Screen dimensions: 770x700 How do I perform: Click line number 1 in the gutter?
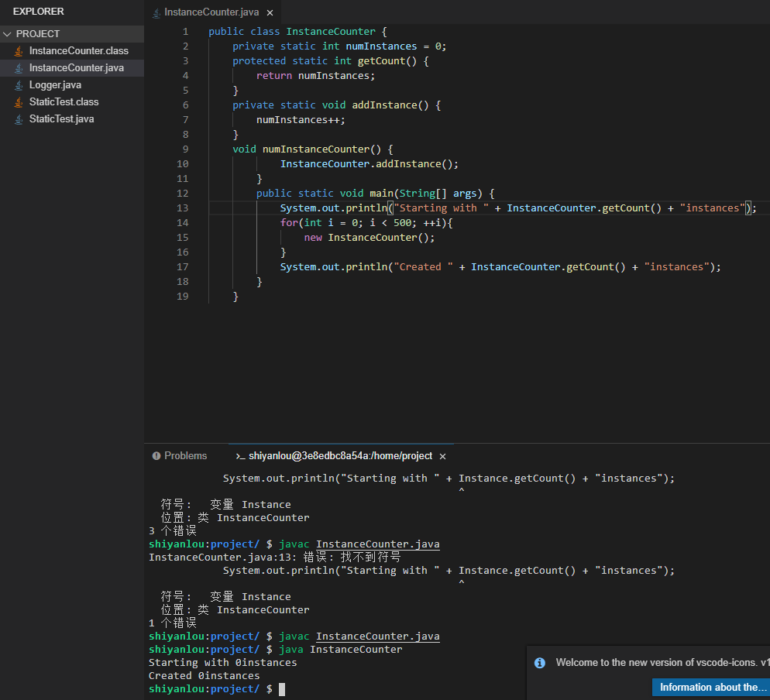pyautogui.click(x=186, y=32)
